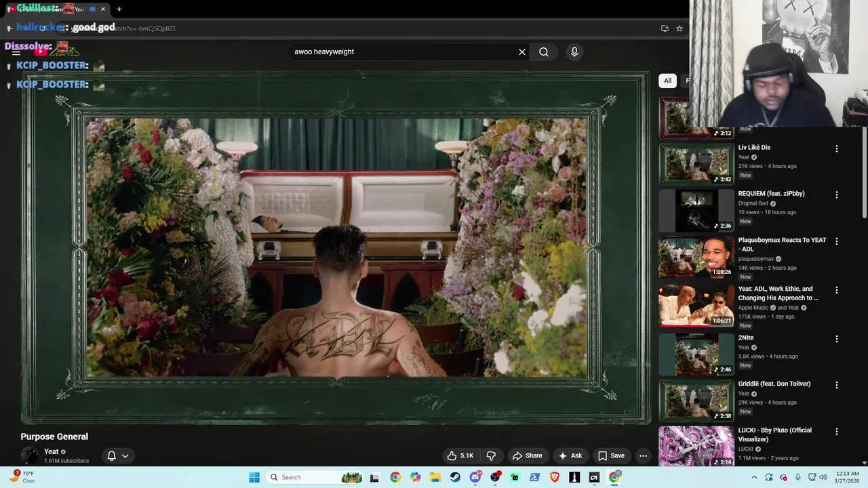The height and width of the screenshot is (488, 868).
Task: Open REQUIEM (feat. ziPbby) video title
Action: pyautogui.click(x=772, y=193)
